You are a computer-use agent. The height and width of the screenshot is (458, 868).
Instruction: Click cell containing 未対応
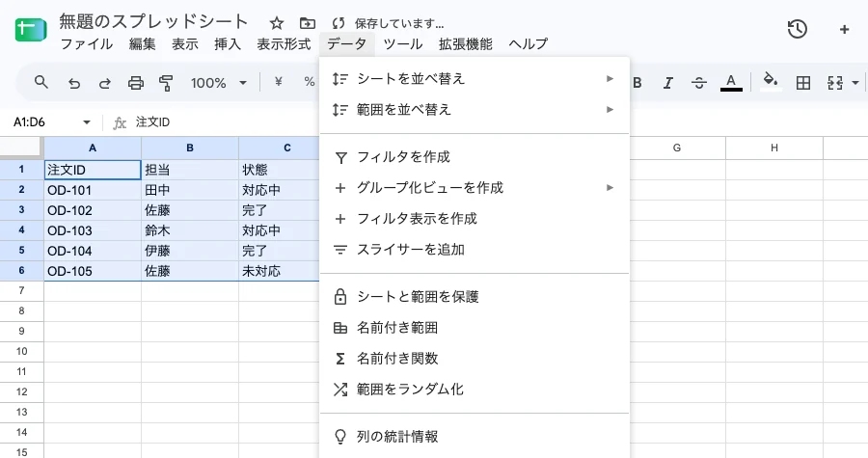point(279,271)
